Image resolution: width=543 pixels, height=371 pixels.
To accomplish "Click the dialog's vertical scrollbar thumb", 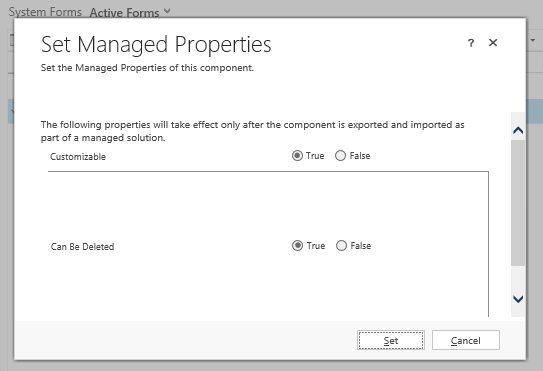I will click(518, 203).
